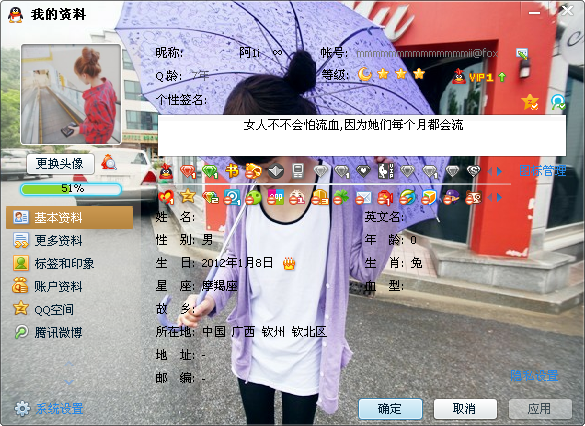The width and height of the screenshot is (585, 426).
Task: Toggle the Qzone star sync icon with checkmark
Action: (530, 102)
